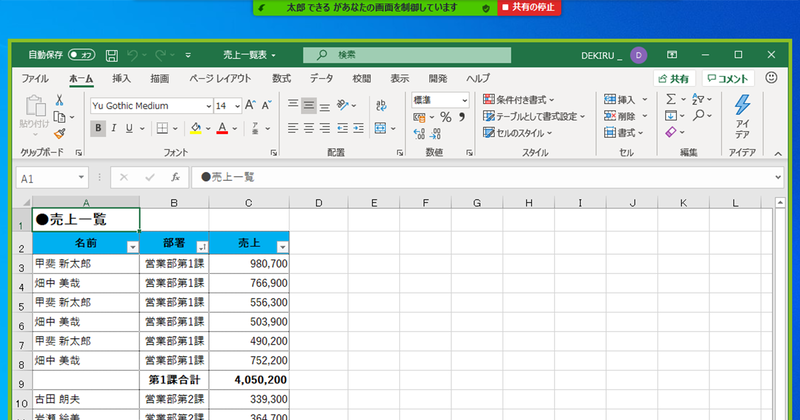800x420 pixels.
Task: Select top vertical align icon
Action: pyautogui.click(x=293, y=105)
